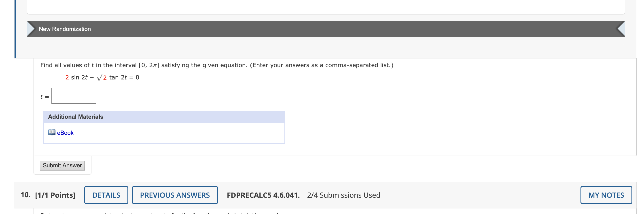Open DETAILS for question 10
644x214 pixels.
[x=106, y=195]
